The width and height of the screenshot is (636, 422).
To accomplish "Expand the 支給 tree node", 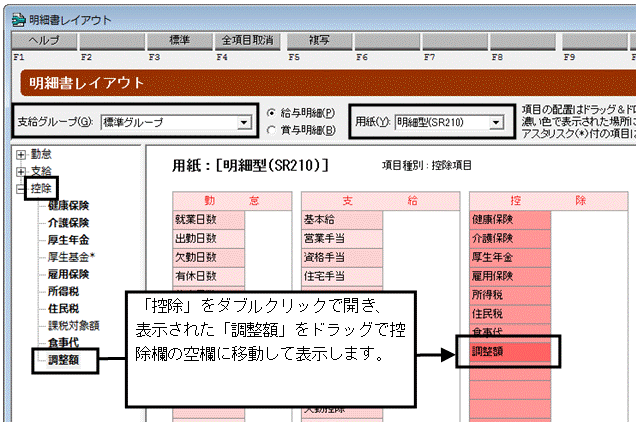I will [21, 172].
